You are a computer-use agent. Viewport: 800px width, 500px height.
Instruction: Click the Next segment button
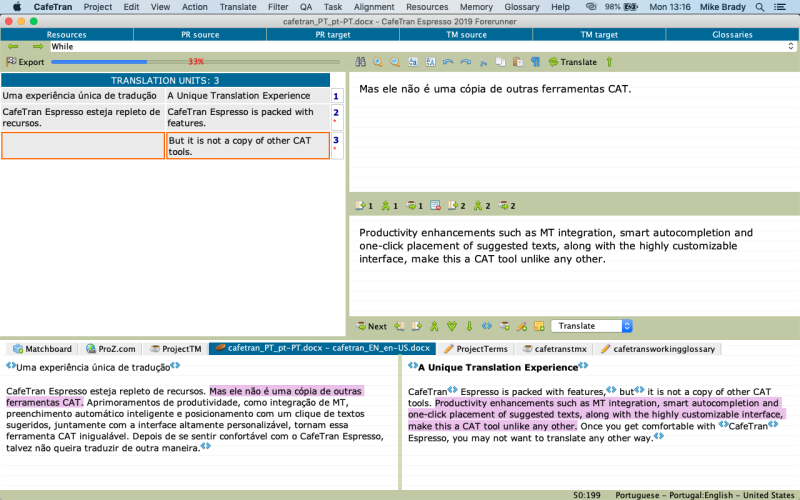tap(371, 326)
